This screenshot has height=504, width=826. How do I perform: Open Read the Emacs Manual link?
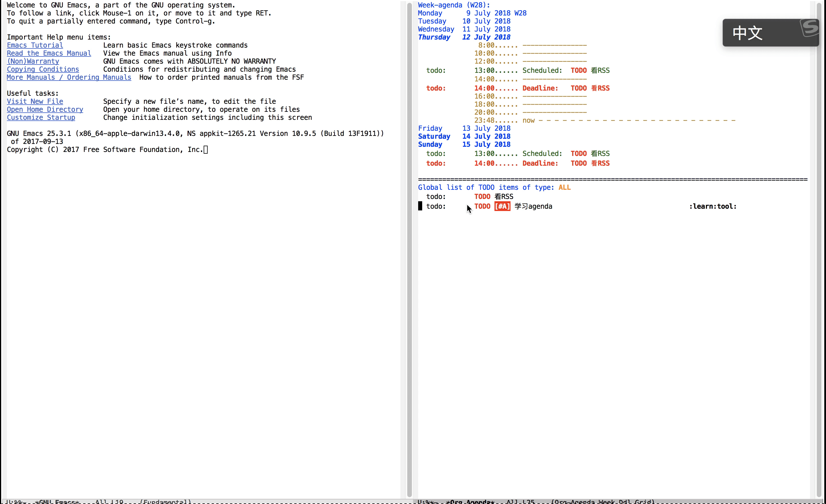[x=49, y=53]
